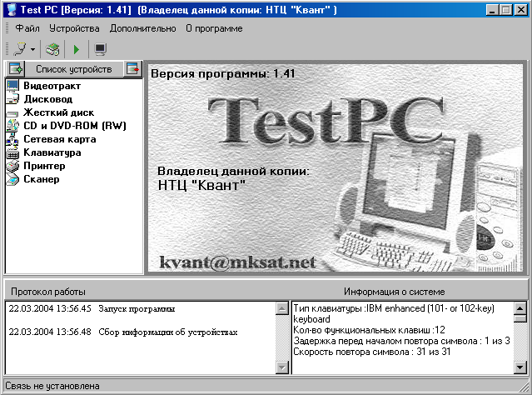Choose Жесткий диск in the device list
532x395 pixels.
pyautogui.click(x=58, y=112)
